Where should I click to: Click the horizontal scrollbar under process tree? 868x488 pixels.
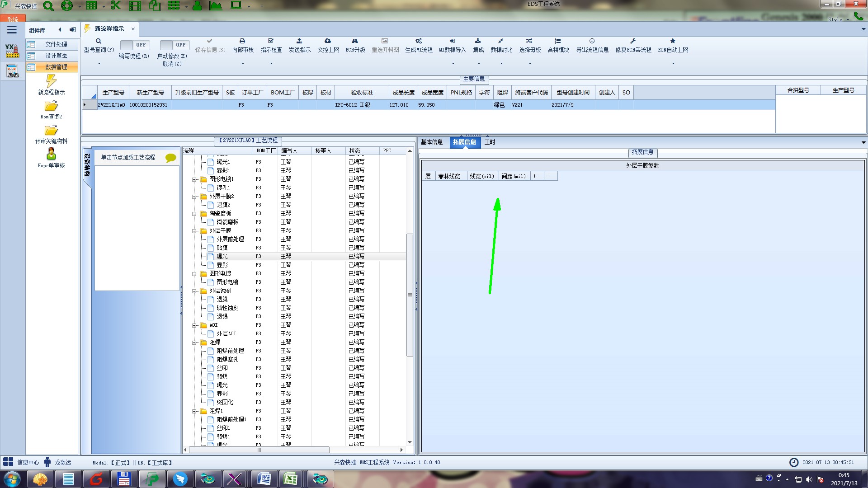point(259,450)
